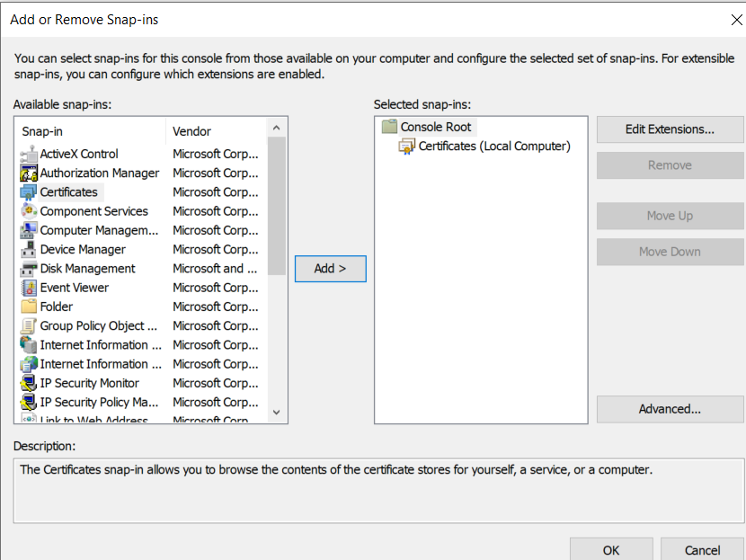Click the Disk Management icon
This screenshot has width=746, height=560.
click(29, 269)
